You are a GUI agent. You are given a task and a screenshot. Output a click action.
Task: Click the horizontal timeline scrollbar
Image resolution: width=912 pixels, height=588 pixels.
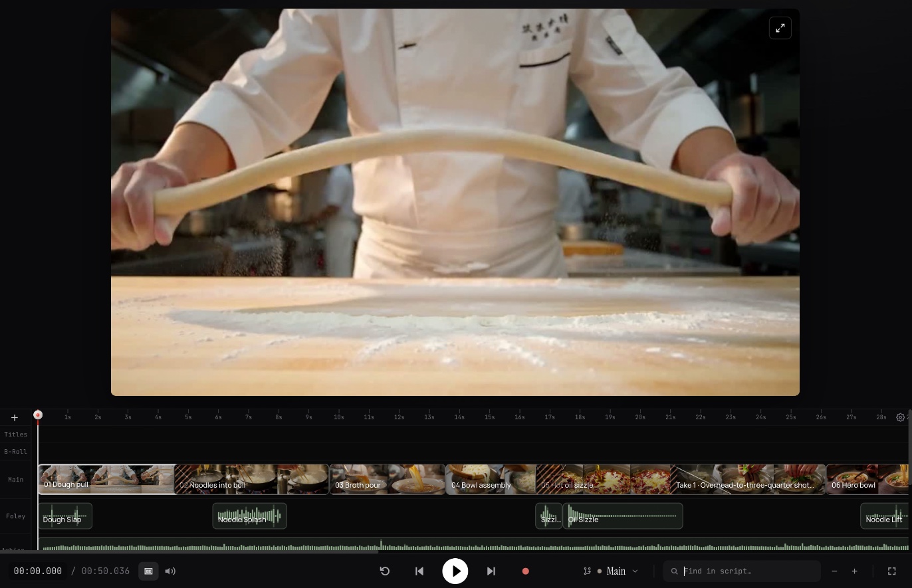point(189,551)
